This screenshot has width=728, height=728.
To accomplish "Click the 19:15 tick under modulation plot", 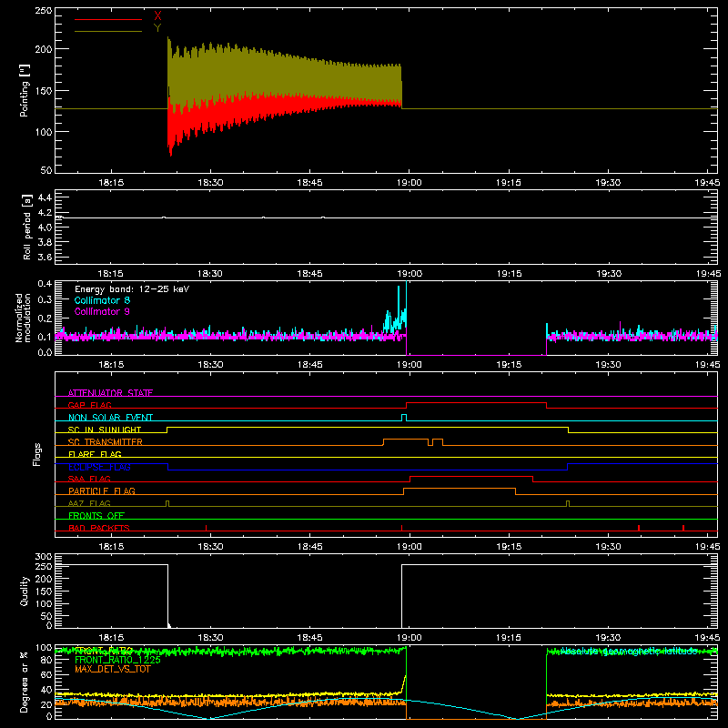I will pyautogui.click(x=509, y=365).
